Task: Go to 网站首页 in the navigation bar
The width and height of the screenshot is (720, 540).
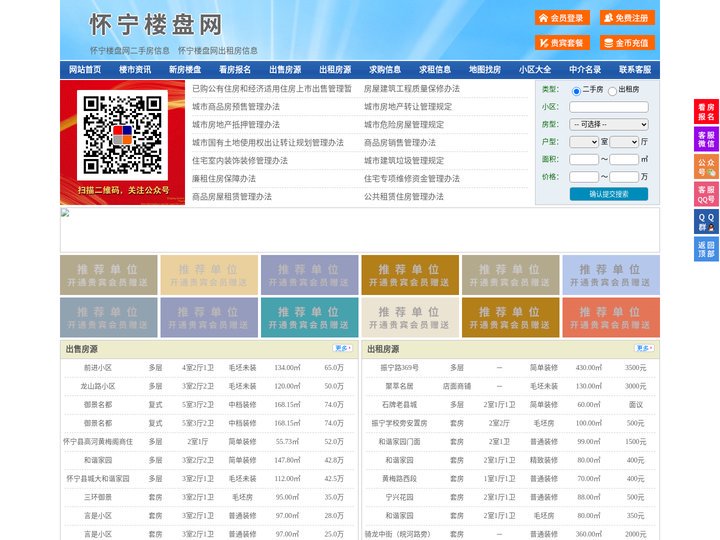Action: (x=85, y=69)
